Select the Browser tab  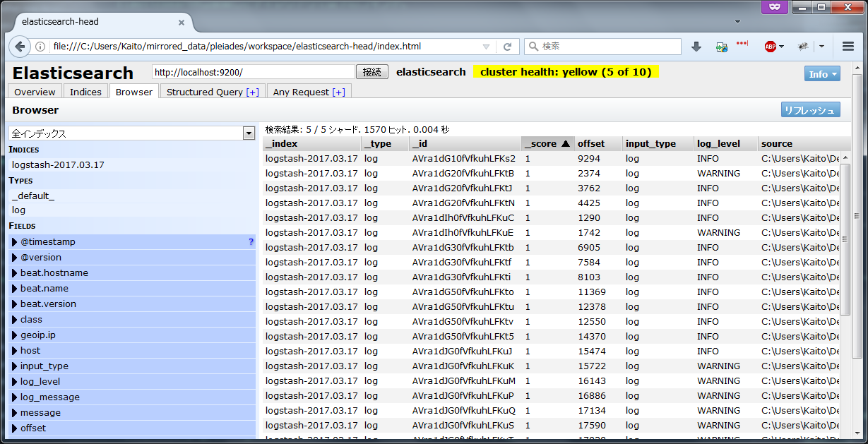pos(134,92)
